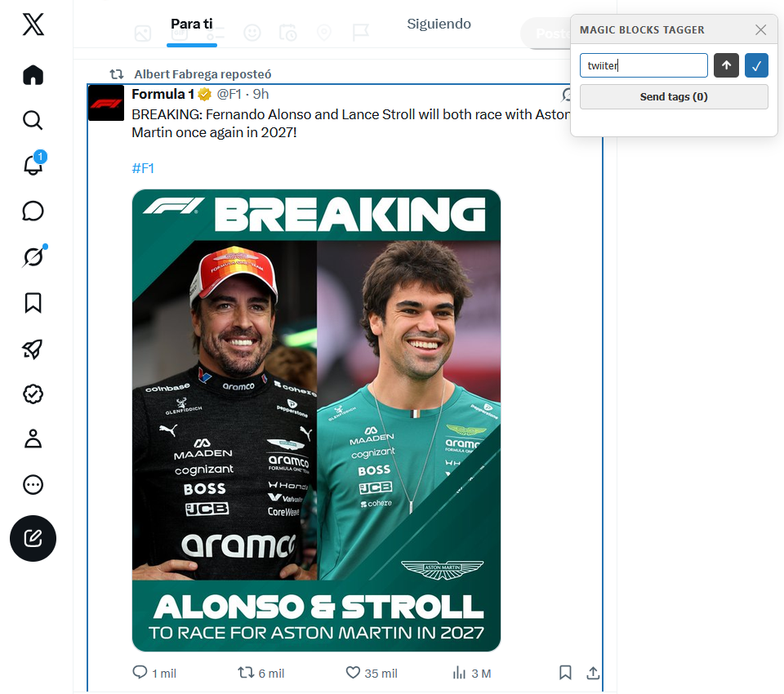
Task: Click the 9h timestamp
Action: pyautogui.click(x=261, y=94)
